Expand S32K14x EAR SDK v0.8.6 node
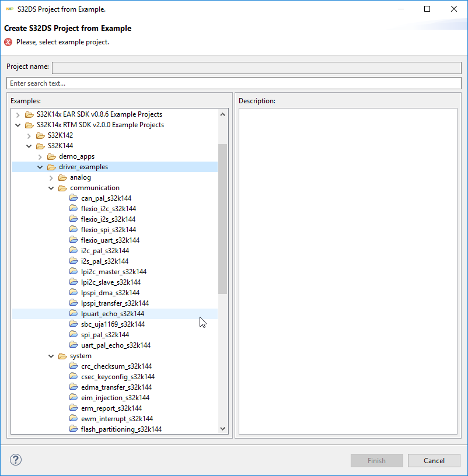This screenshot has height=476, width=468. (x=18, y=115)
